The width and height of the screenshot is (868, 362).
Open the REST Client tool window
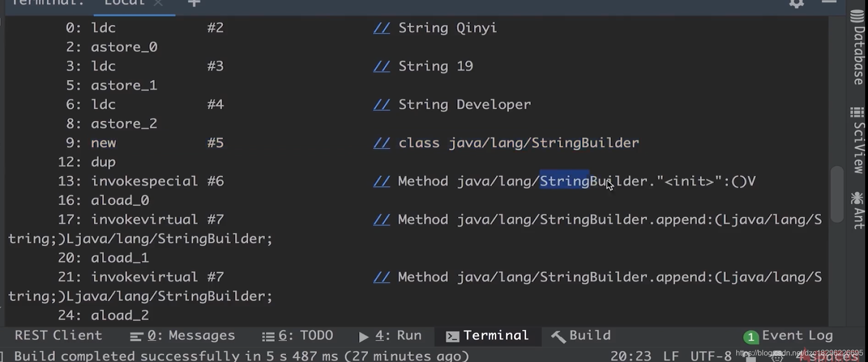pos(58,335)
